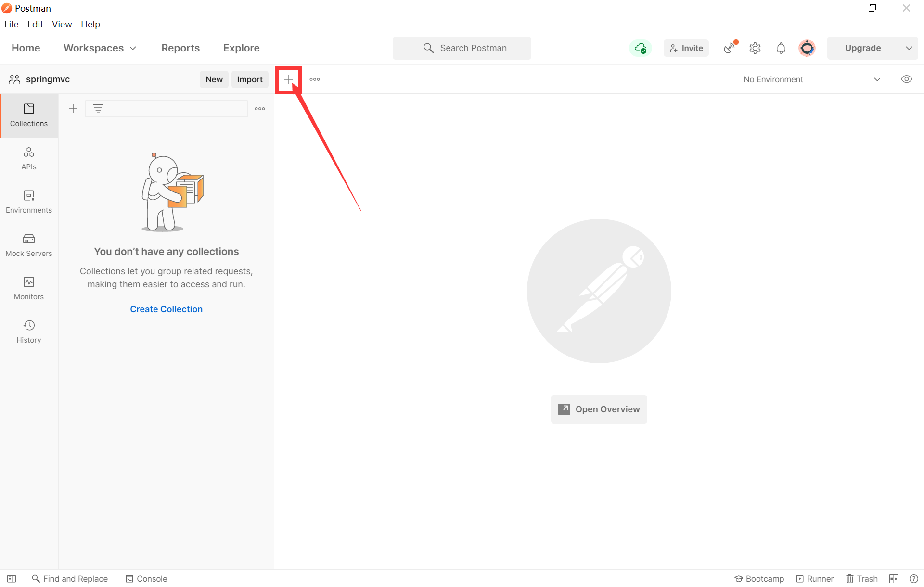Click the springmvc workspace name
The image size is (924, 587).
click(x=48, y=79)
